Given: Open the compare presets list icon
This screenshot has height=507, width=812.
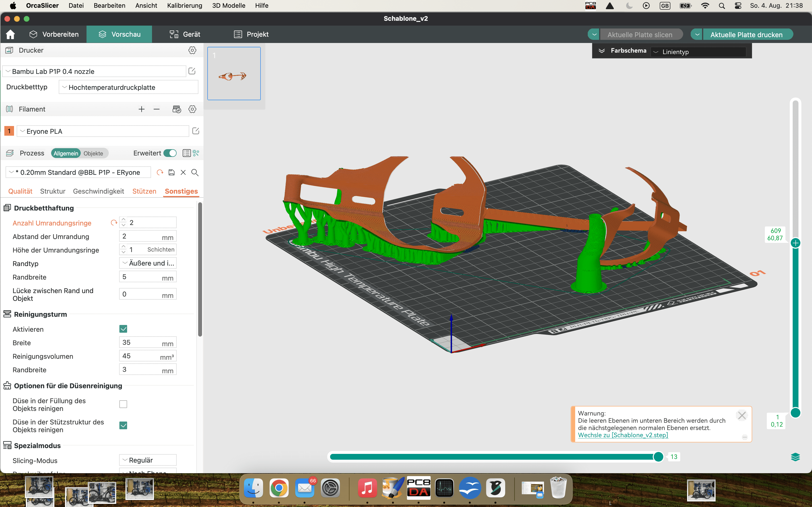Looking at the screenshot, I should pos(187,153).
